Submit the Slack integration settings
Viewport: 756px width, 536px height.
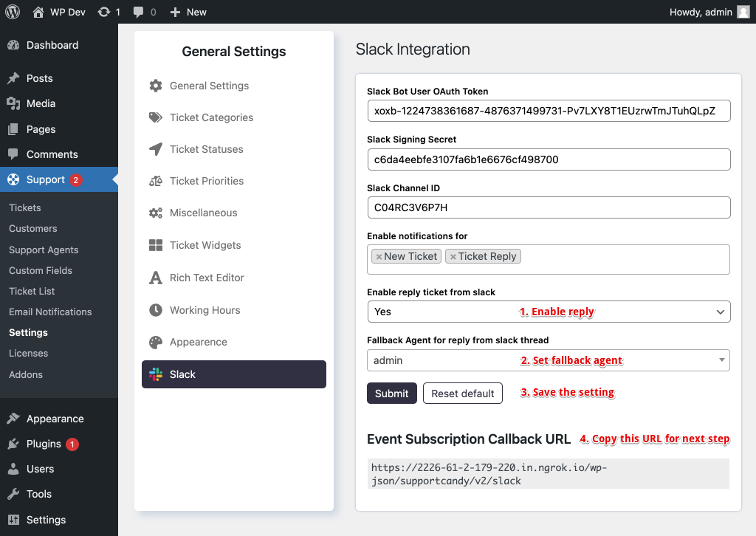pos(392,394)
